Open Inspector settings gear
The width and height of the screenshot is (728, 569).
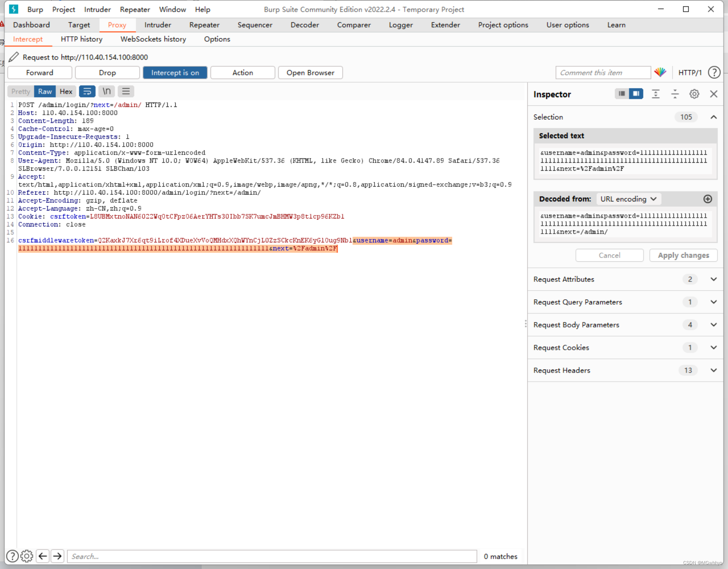(694, 94)
